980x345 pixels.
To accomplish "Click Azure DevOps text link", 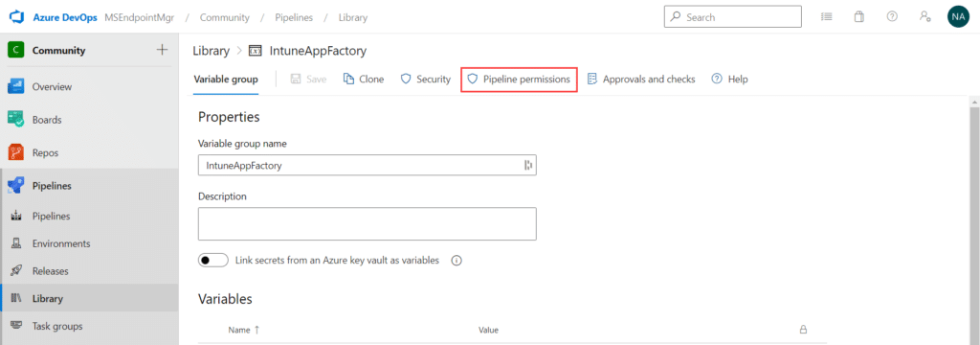I will (x=65, y=17).
